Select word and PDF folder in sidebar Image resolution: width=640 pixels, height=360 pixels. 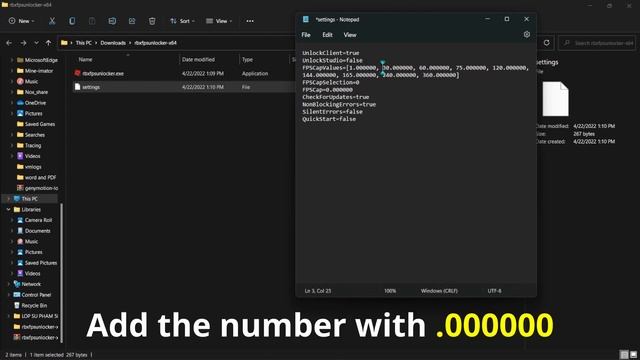[x=40, y=178]
